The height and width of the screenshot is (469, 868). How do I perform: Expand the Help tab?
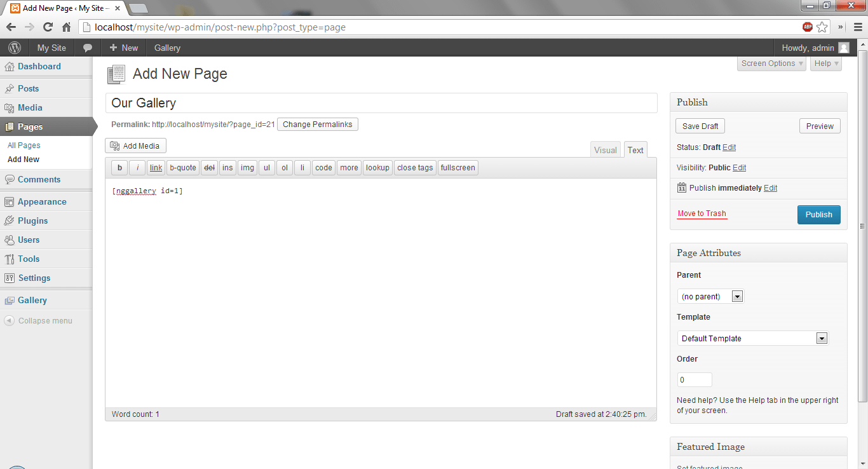826,64
